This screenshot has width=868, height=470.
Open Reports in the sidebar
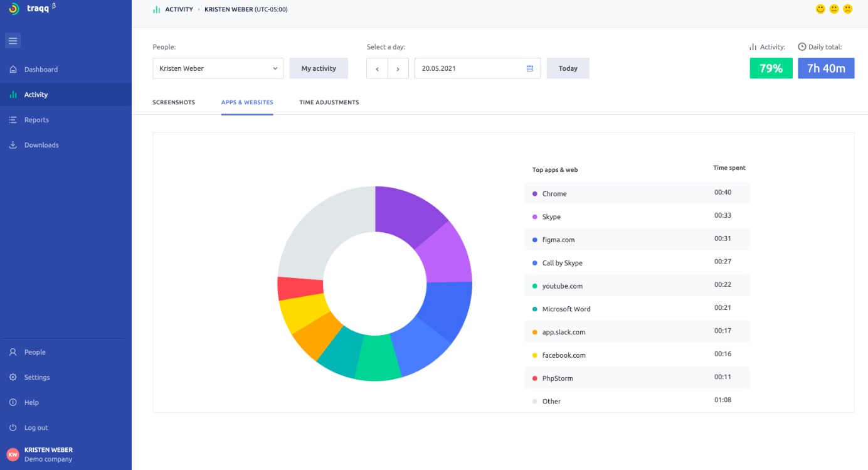coord(36,120)
